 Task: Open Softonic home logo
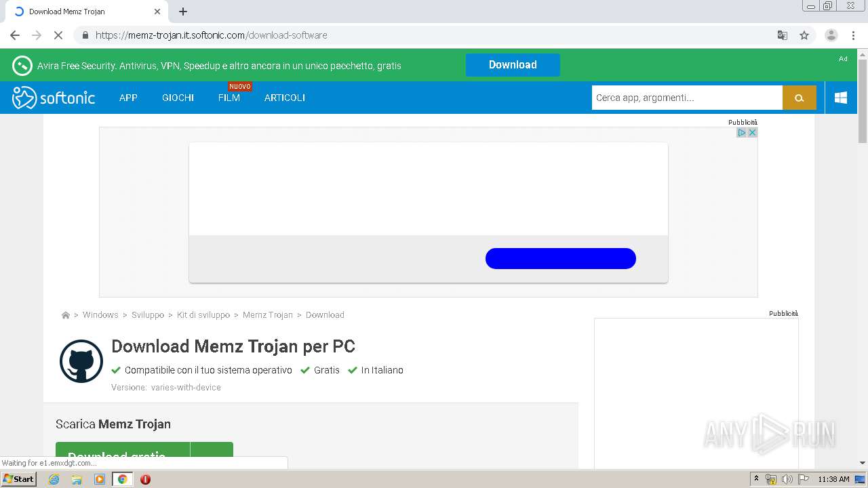pos(54,98)
